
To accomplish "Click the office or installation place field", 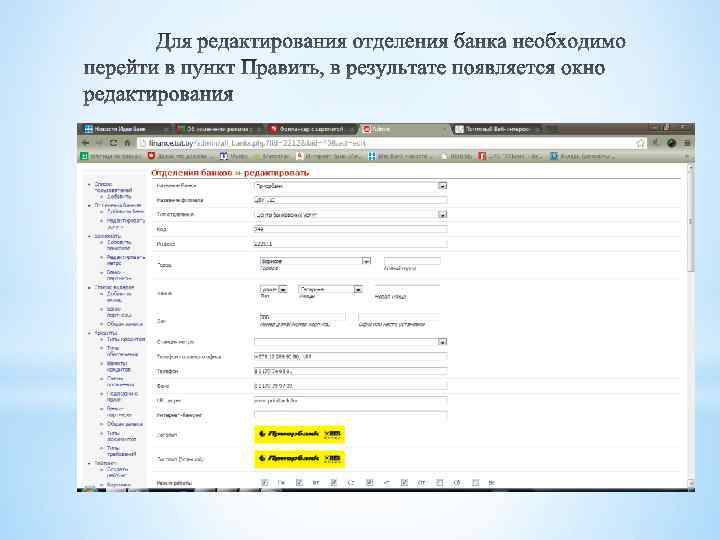I will coord(399,316).
